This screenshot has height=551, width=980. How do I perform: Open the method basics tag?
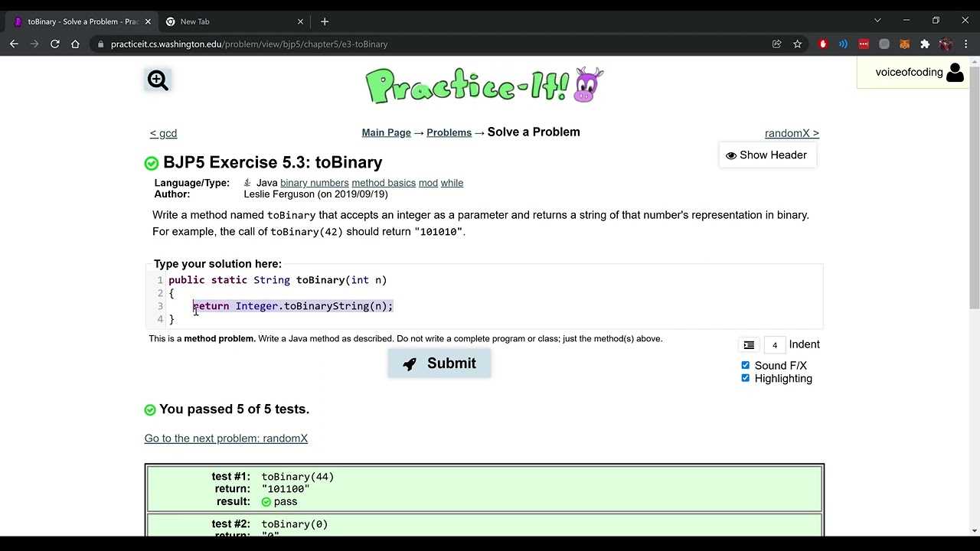(384, 183)
